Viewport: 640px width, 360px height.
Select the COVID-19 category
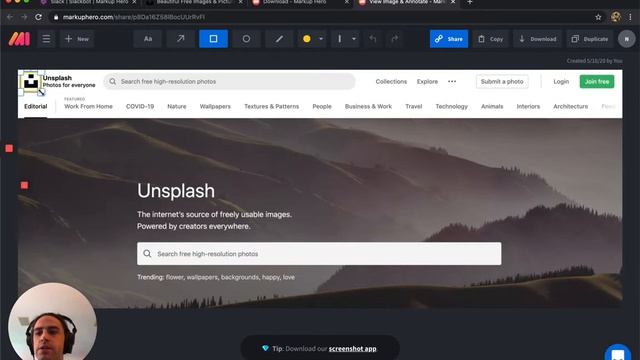click(140, 107)
